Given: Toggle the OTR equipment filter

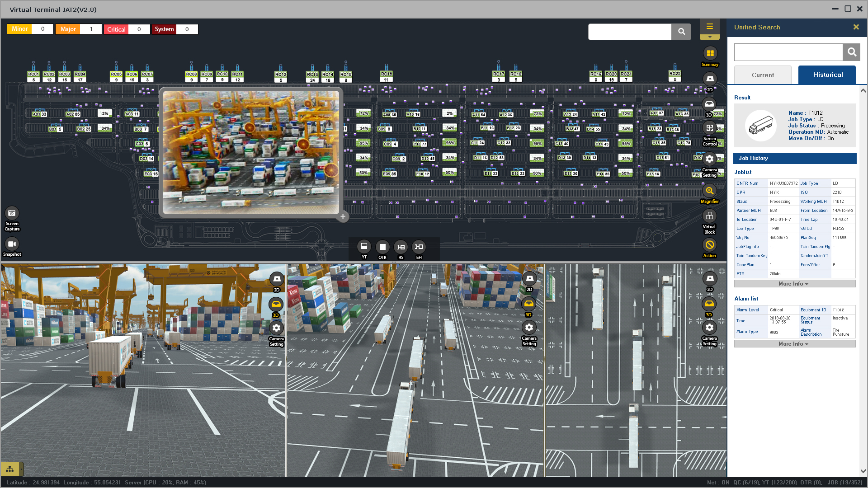Looking at the screenshot, I should click(x=382, y=247).
